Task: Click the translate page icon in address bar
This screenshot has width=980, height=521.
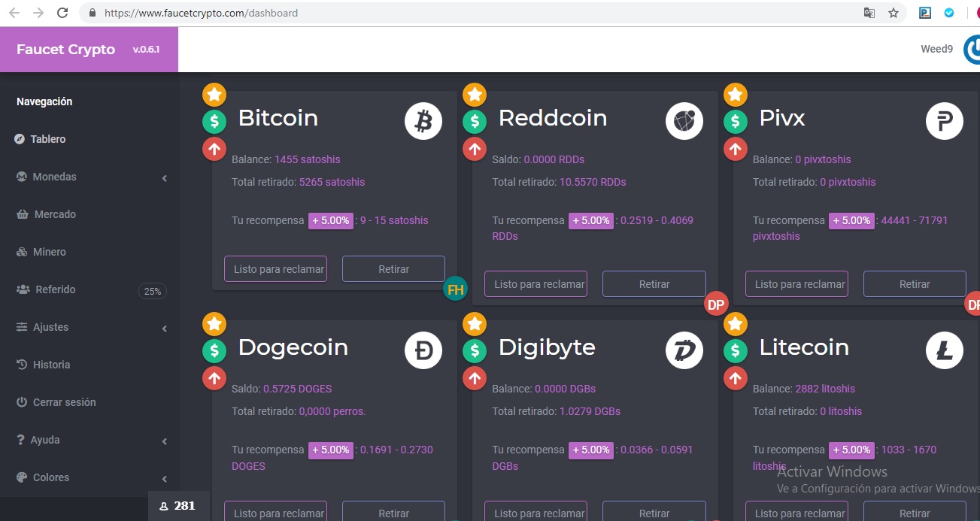Action: (869, 13)
